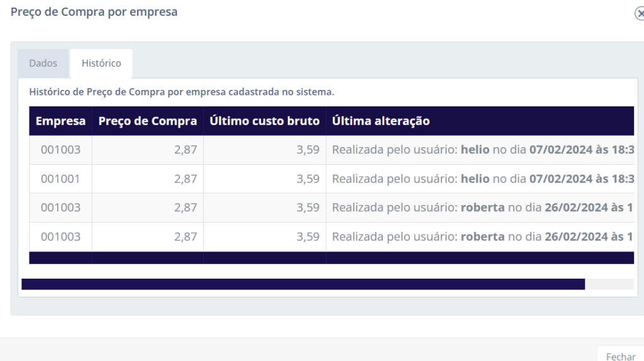Select the Histórico tab

[101, 64]
